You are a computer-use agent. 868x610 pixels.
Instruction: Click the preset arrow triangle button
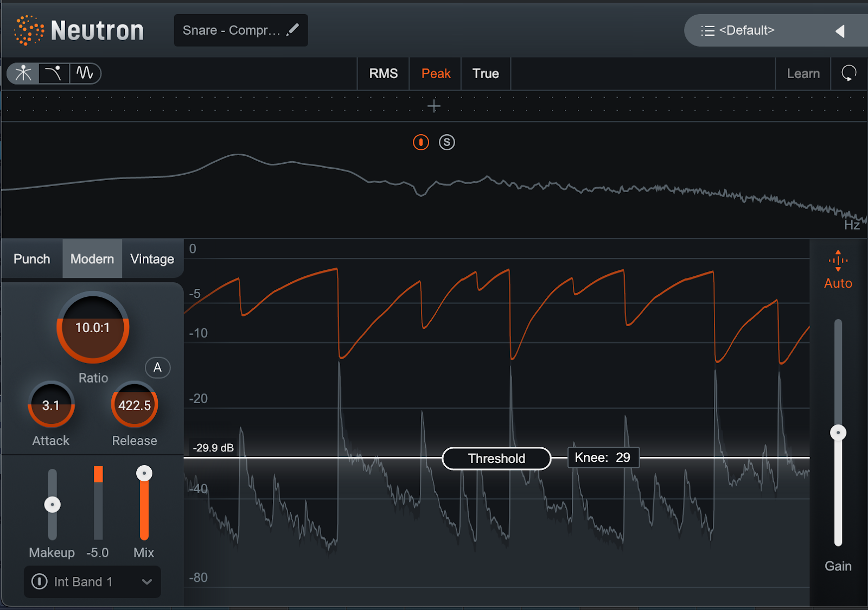(x=840, y=31)
